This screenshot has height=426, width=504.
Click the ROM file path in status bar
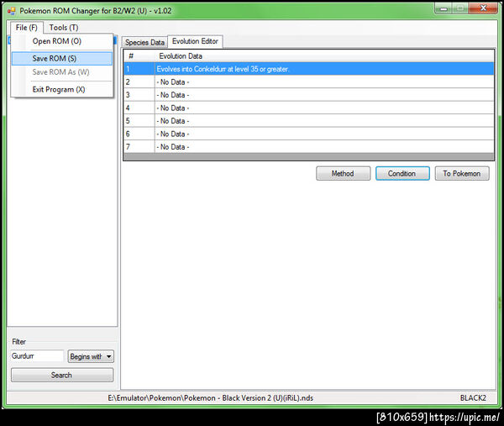pos(211,398)
